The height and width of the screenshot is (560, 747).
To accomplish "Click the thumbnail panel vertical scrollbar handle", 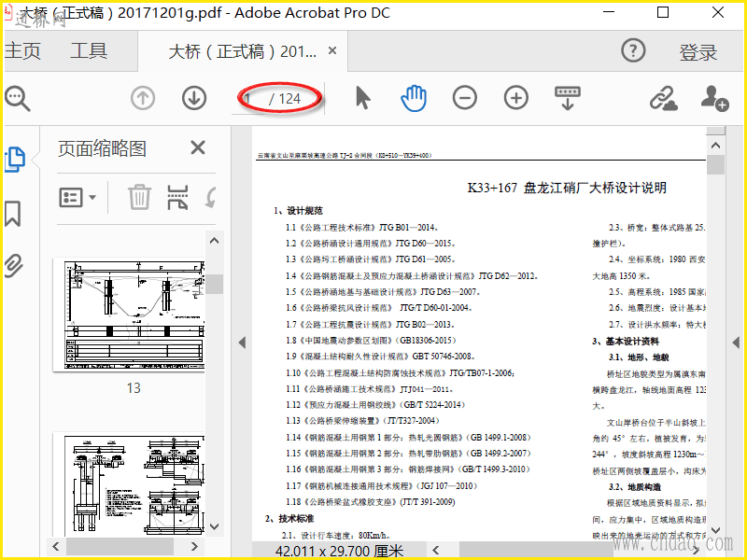I will (215, 284).
